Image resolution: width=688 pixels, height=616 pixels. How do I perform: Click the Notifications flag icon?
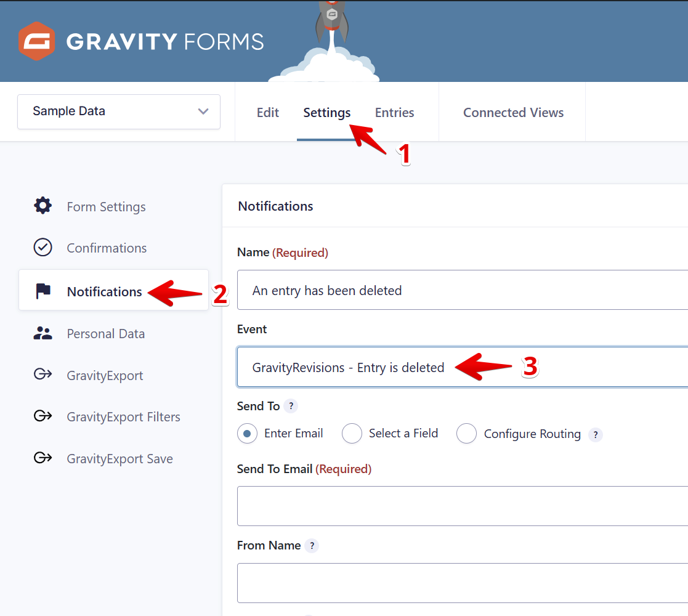(42, 291)
